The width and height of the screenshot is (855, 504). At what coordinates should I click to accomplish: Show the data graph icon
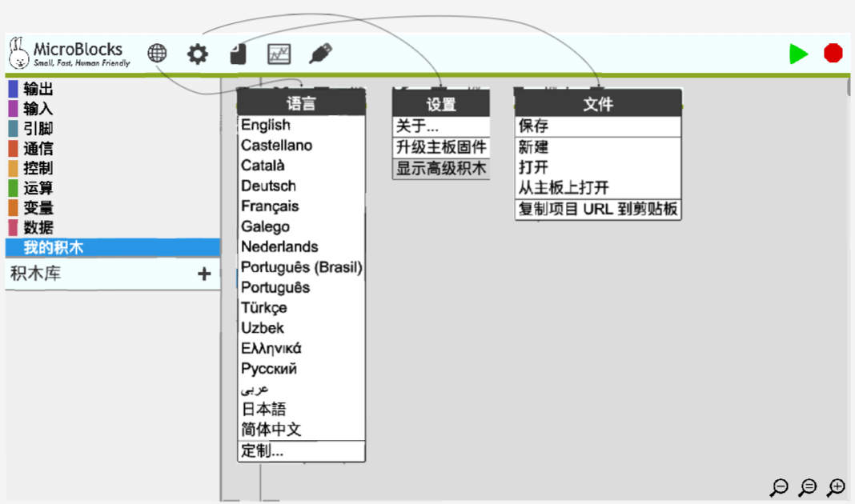click(279, 54)
